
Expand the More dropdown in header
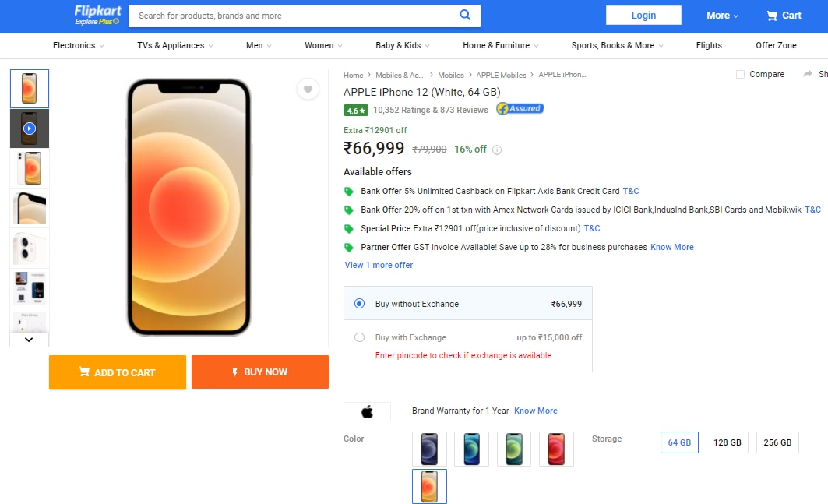tap(722, 16)
